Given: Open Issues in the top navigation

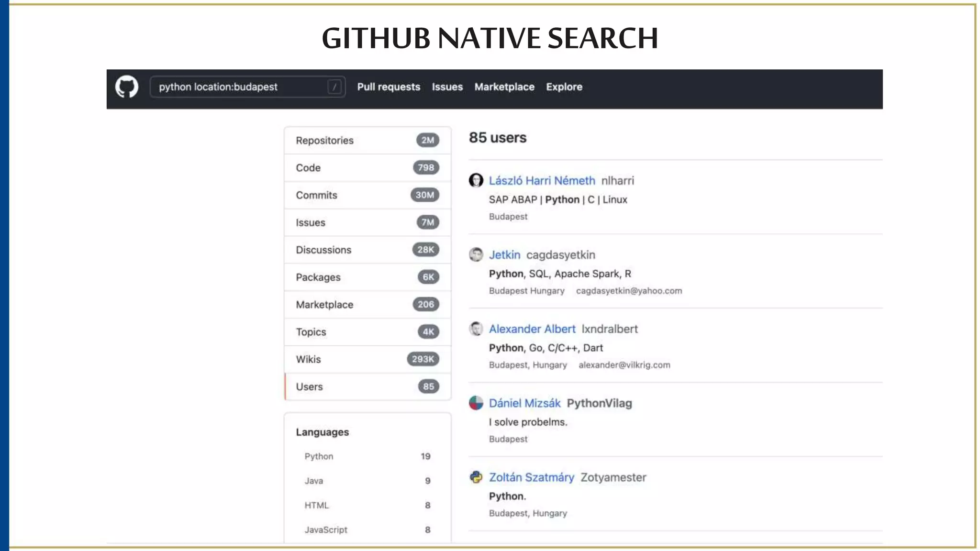Looking at the screenshot, I should pyautogui.click(x=447, y=87).
